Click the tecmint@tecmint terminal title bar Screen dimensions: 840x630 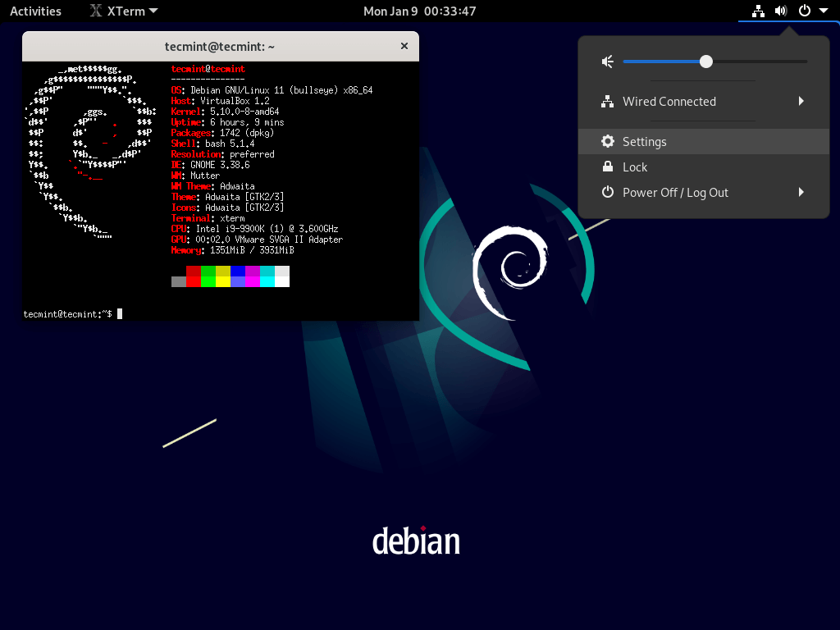(x=220, y=46)
